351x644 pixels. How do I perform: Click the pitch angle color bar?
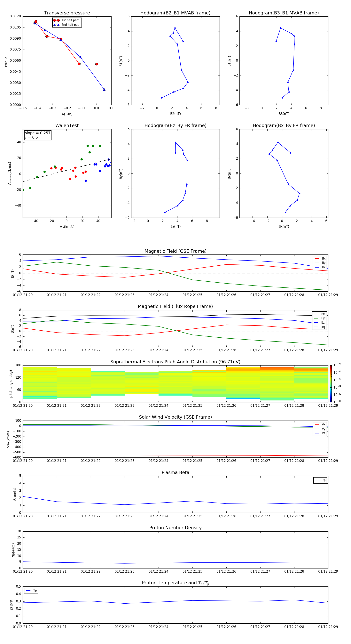(331, 384)
